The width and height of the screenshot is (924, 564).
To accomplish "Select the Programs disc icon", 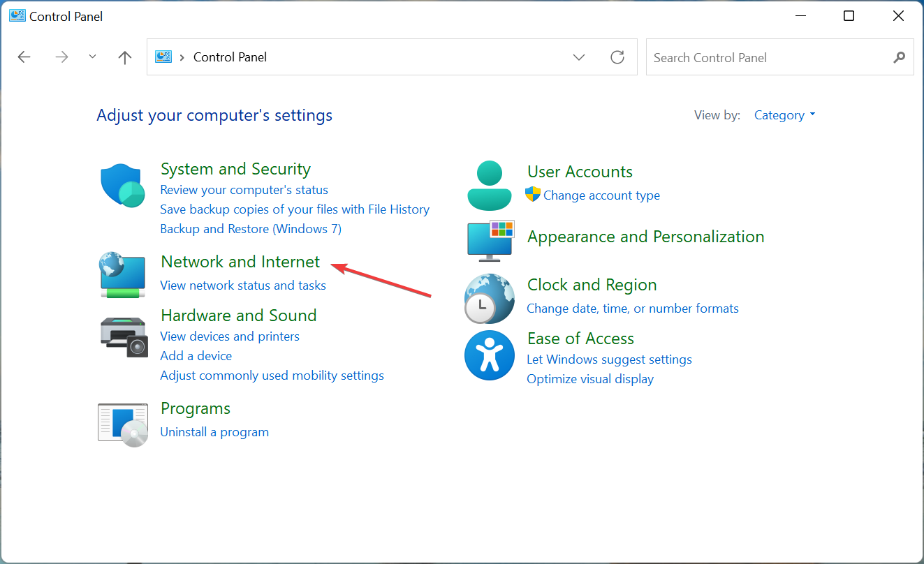I will [123, 424].
